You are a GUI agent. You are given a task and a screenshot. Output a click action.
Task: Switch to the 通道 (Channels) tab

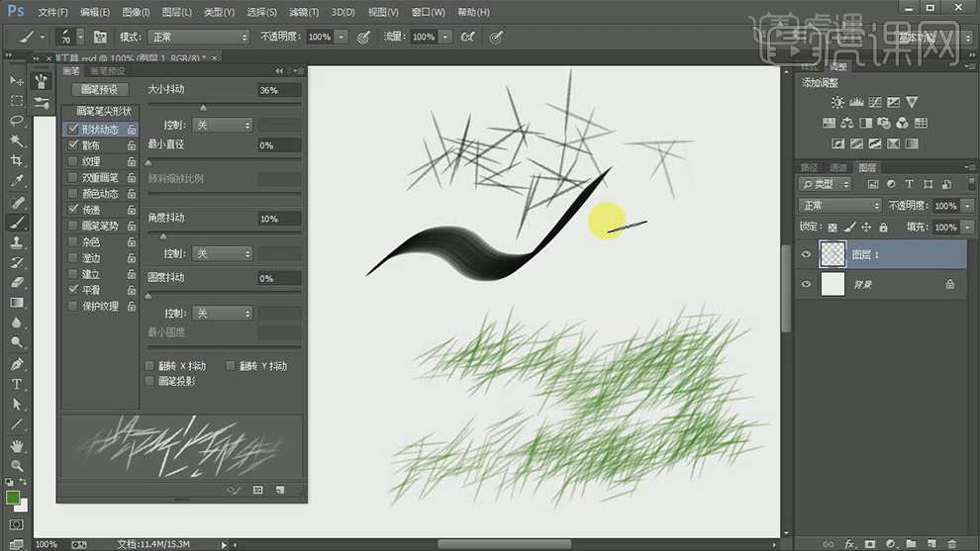pyautogui.click(x=837, y=168)
